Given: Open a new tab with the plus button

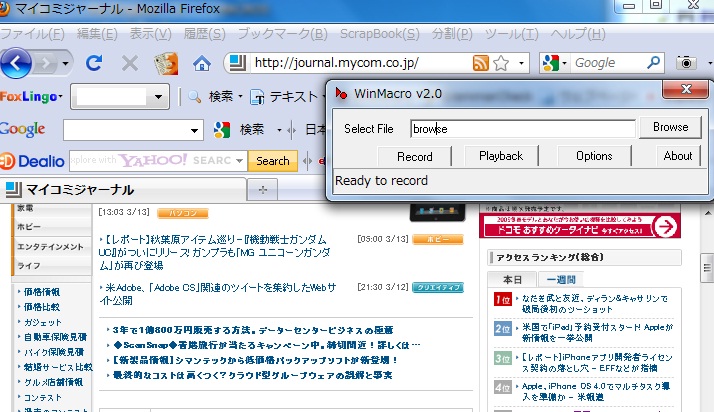Looking at the screenshot, I should (x=263, y=190).
